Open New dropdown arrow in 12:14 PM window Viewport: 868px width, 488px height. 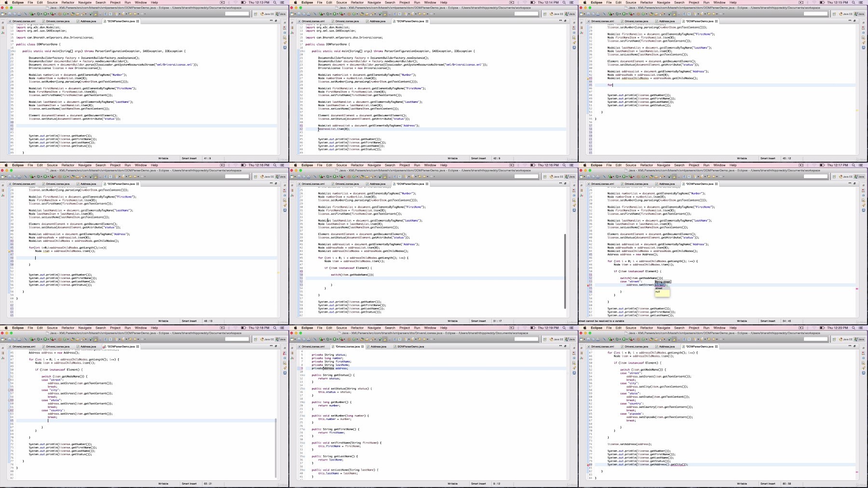pyautogui.click(x=295, y=14)
